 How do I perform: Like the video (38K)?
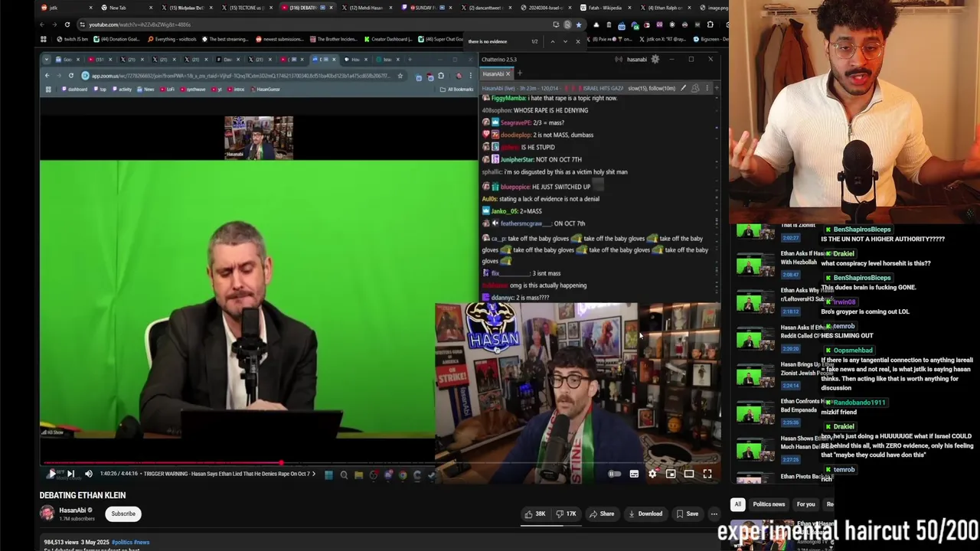coord(535,514)
